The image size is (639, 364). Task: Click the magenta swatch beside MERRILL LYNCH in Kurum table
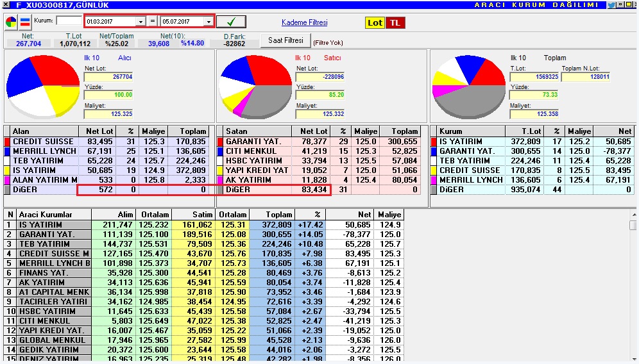pyautogui.click(x=434, y=180)
